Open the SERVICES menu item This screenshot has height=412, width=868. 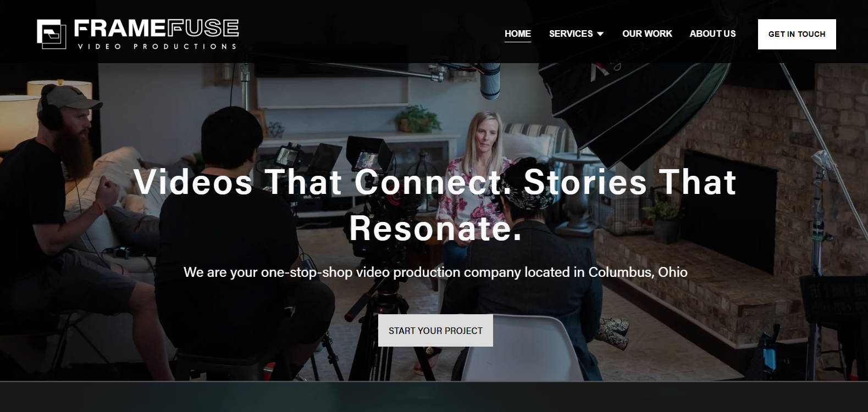(571, 34)
